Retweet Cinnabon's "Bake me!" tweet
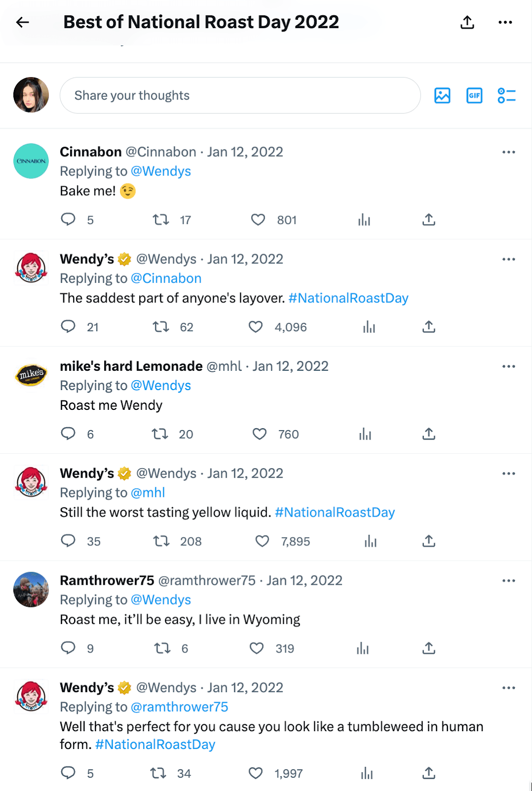Screen dimensions: 532x791 [x=161, y=220]
